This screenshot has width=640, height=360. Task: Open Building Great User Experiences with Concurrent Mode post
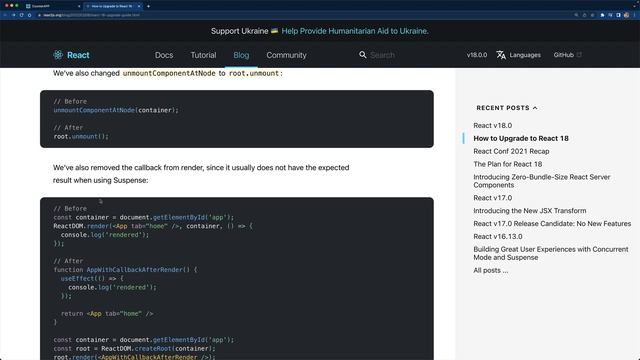pos(551,253)
